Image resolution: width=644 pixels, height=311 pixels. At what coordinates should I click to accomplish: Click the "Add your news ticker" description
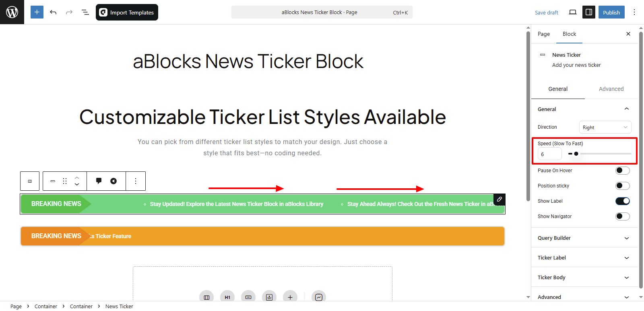point(576,65)
